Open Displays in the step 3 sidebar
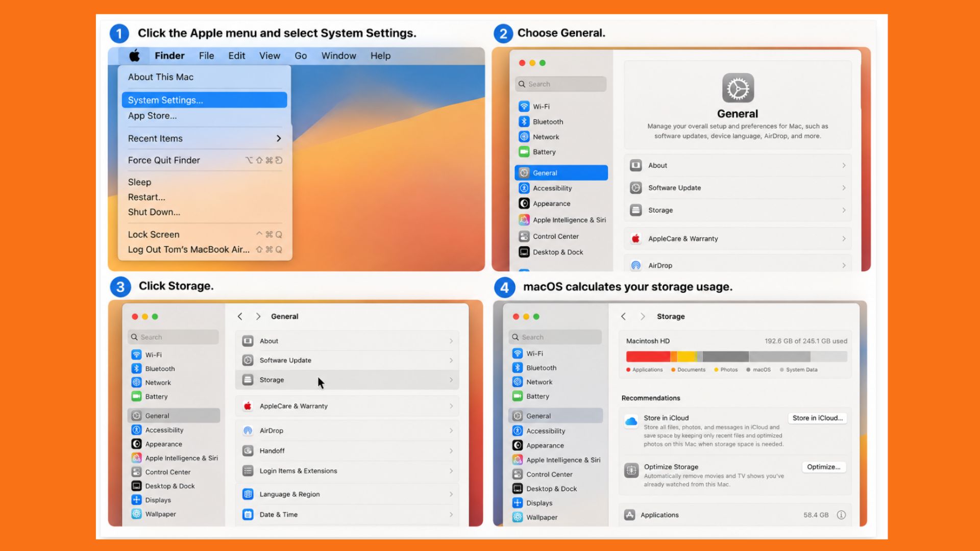This screenshot has height=551, width=980. (157, 500)
